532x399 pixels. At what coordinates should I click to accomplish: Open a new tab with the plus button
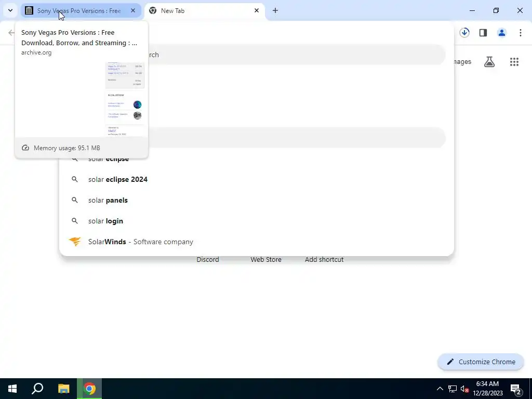click(x=275, y=10)
